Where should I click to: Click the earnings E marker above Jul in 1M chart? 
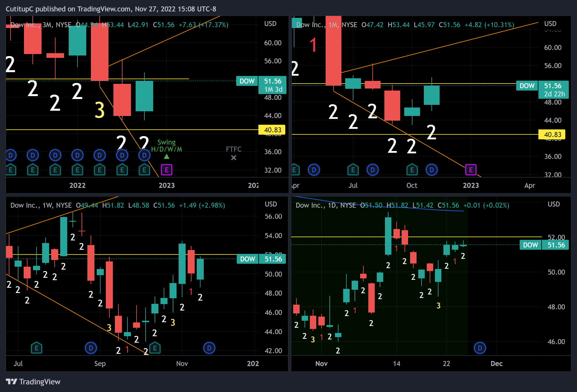(353, 170)
